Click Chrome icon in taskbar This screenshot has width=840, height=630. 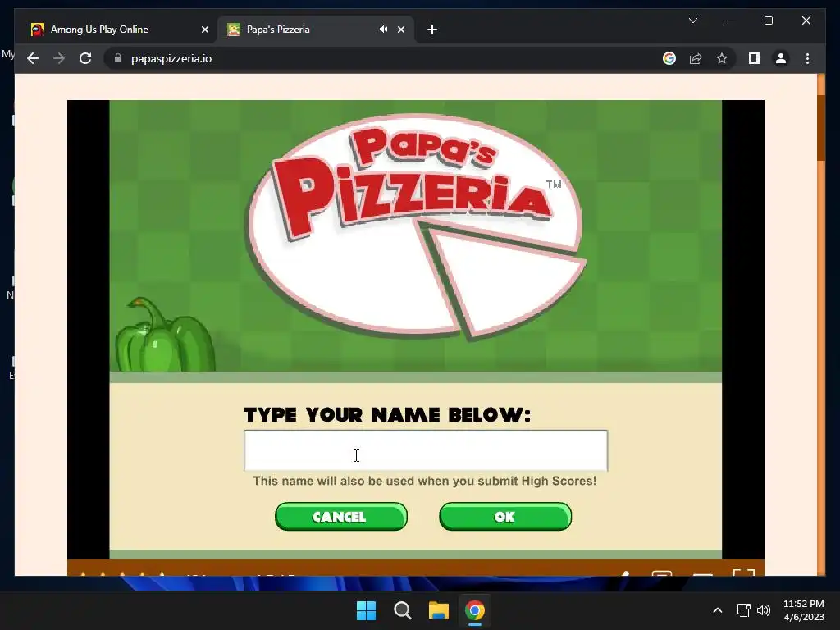(475, 610)
